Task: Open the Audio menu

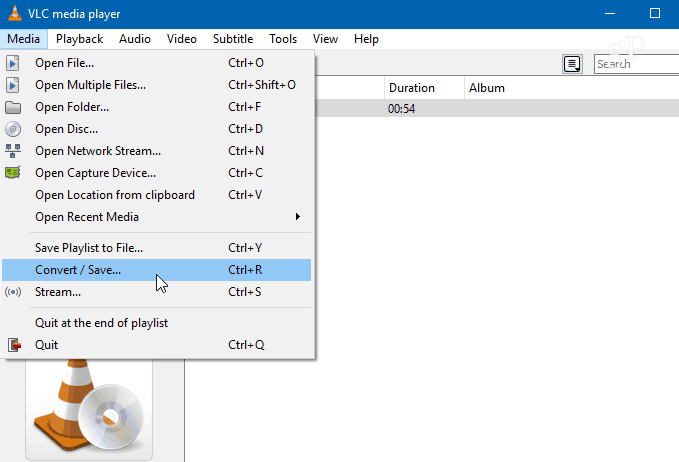Action: coord(135,39)
